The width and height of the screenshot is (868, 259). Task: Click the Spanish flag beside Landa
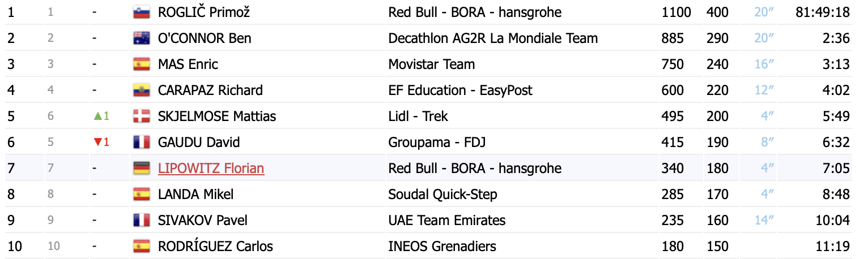click(x=141, y=195)
